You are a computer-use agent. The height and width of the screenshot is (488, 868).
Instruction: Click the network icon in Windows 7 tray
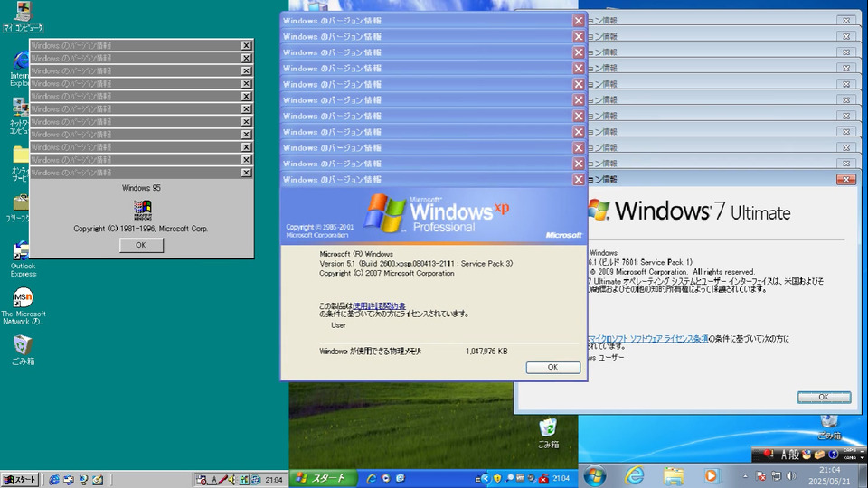pyautogui.click(x=776, y=476)
